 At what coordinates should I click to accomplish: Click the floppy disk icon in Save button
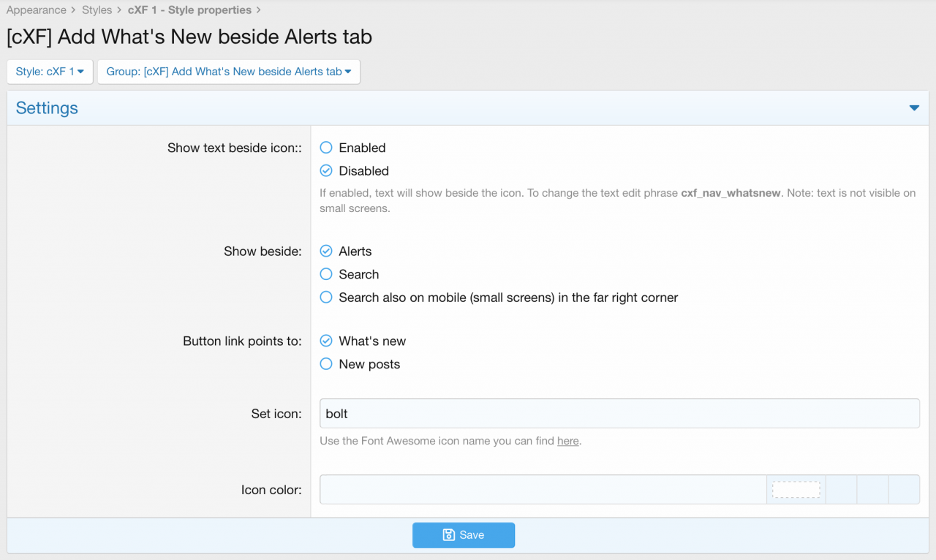point(449,535)
